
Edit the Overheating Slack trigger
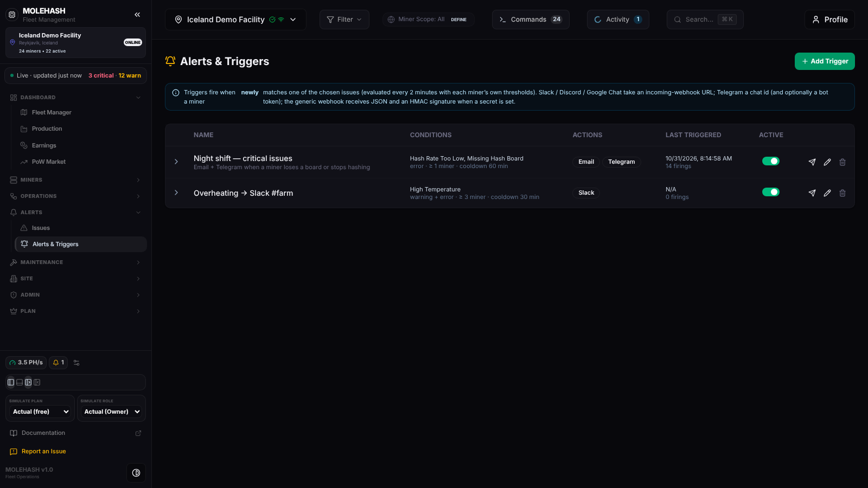click(827, 193)
